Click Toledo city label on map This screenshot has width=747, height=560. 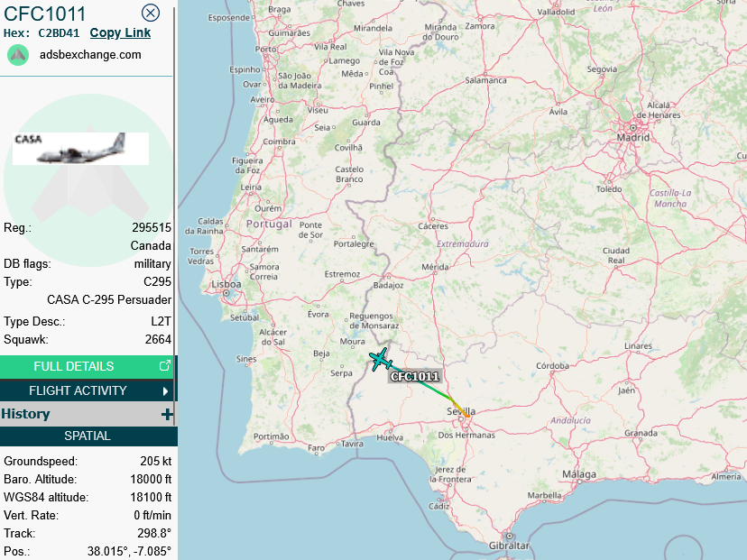(x=609, y=189)
